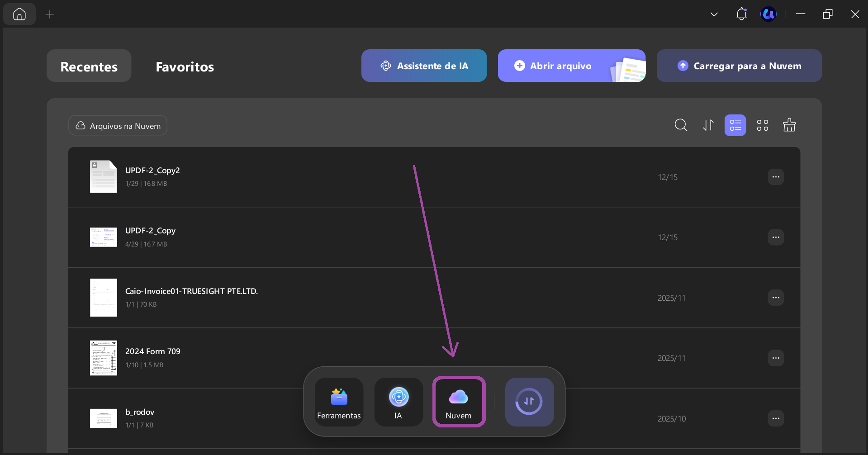868x455 pixels.
Task: Switch to the Favoritos tab
Action: click(x=185, y=66)
